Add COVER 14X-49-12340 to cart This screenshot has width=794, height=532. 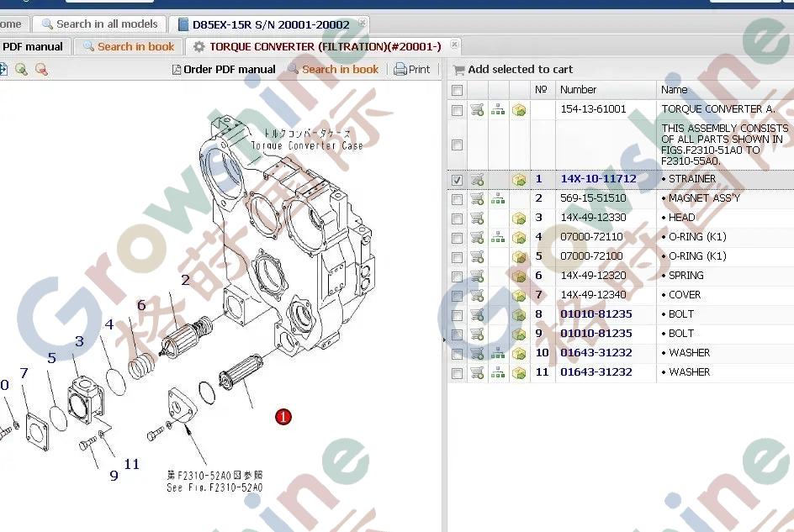(x=477, y=295)
